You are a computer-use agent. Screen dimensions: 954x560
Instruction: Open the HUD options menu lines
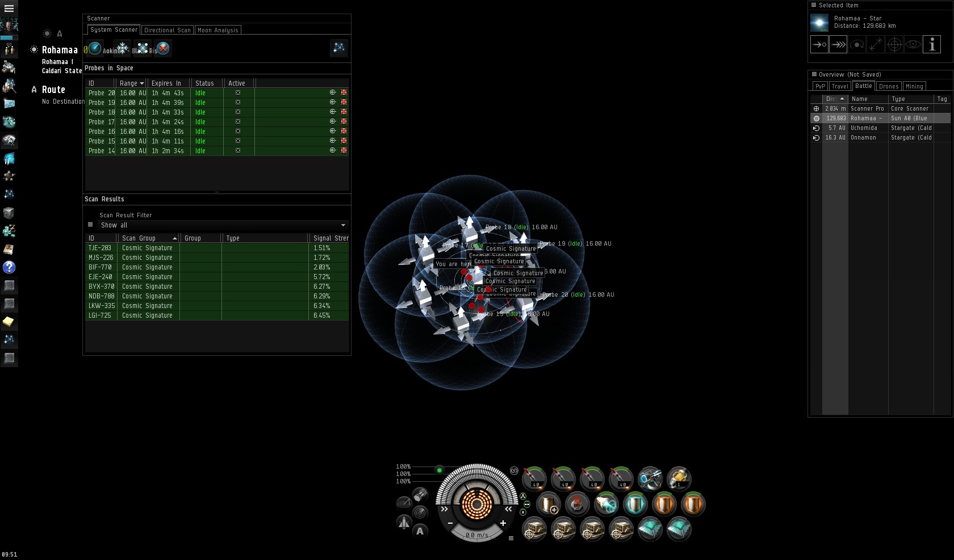pyautogui.click(x=511, y=538)
